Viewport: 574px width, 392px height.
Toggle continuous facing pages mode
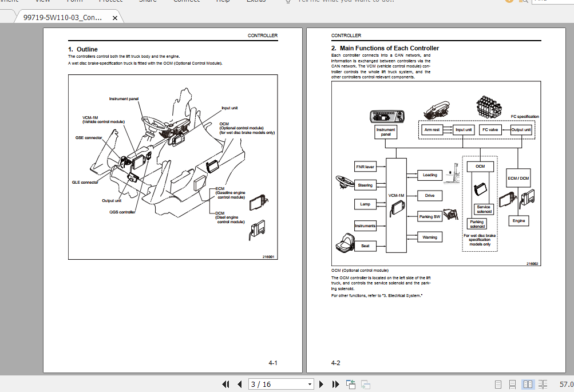[543, 384]
